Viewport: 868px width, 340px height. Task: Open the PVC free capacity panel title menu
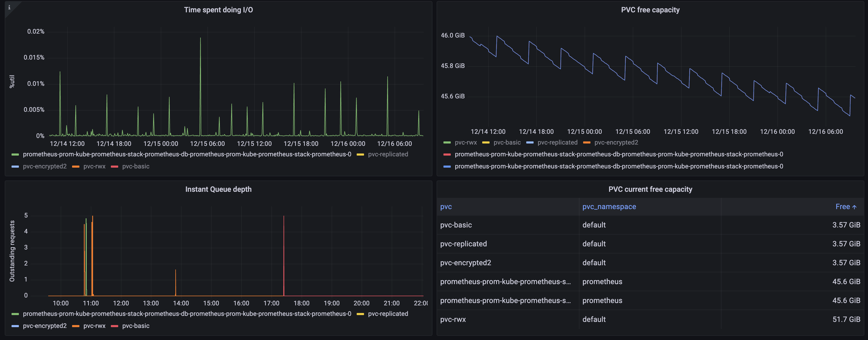click(650, 10)
